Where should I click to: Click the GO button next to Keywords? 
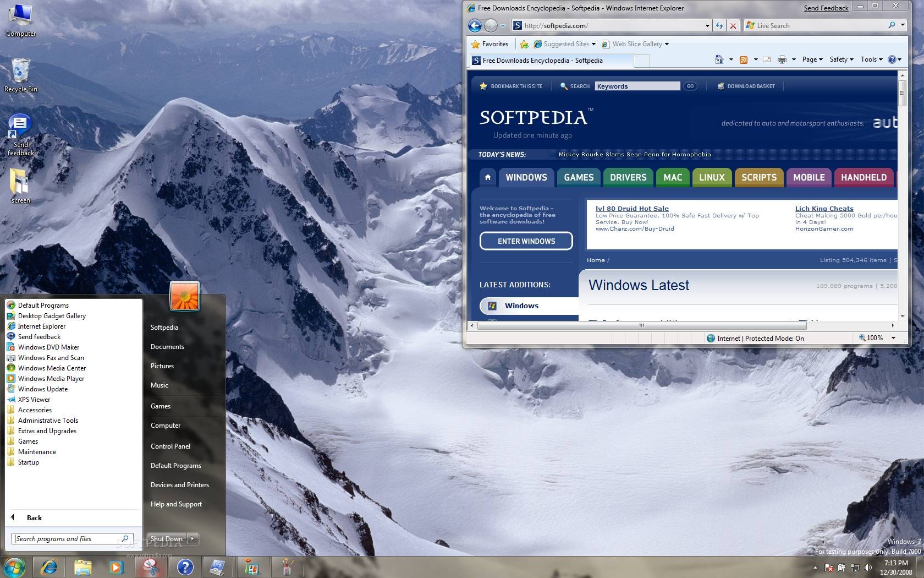(x=690, y=86)
